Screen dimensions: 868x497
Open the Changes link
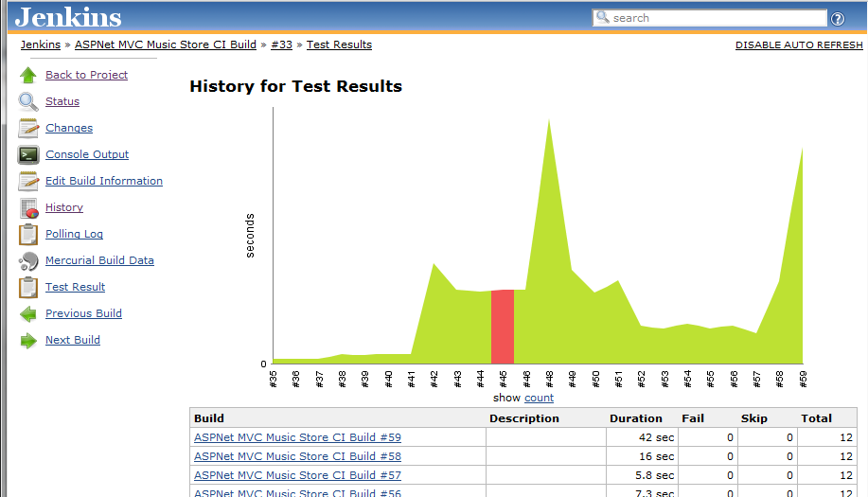click(69, 128)
